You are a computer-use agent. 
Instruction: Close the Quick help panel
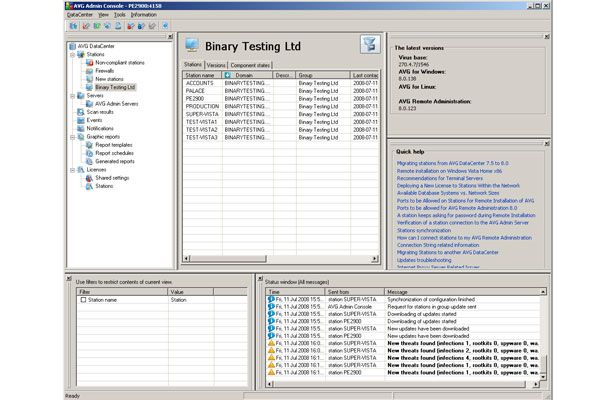point(547,144)
